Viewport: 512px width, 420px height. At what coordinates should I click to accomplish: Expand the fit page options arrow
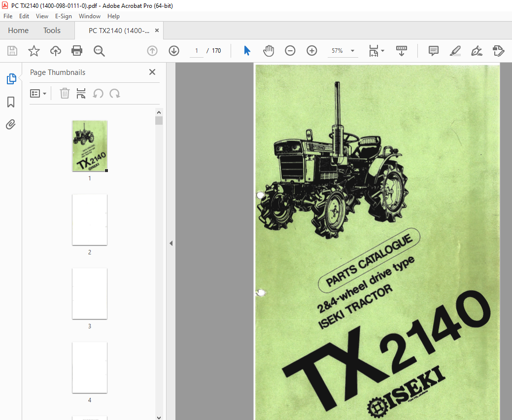[x=383, y=51]
